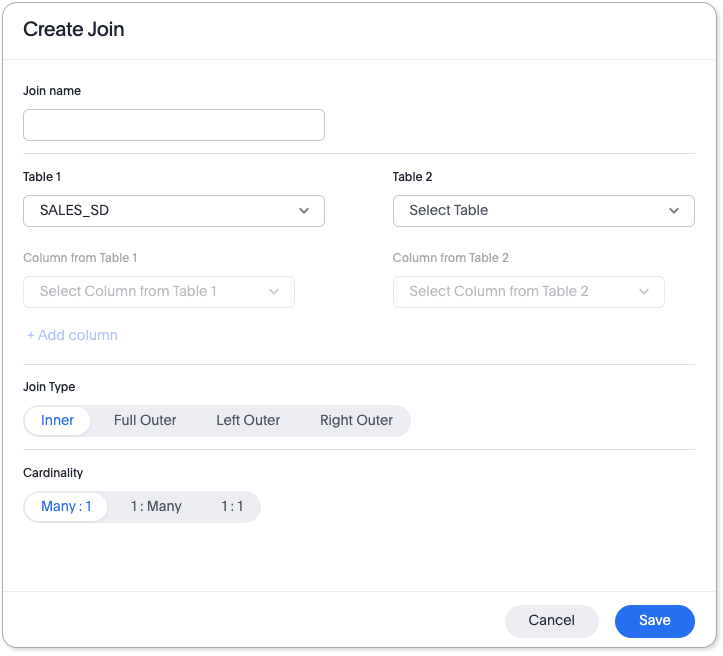Open the SALES_SD Table 1 dropdown
Viewport: 723px width, 656px height.
point(160,211)
